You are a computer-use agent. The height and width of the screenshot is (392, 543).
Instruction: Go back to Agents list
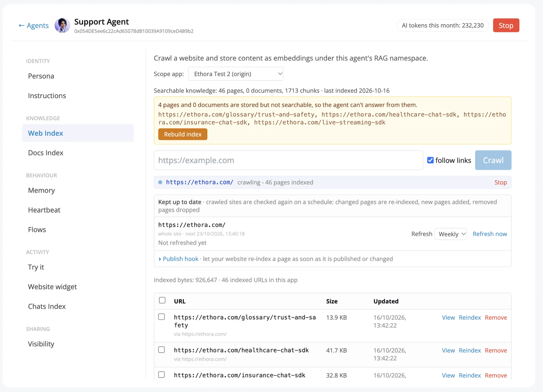[33, 26]
